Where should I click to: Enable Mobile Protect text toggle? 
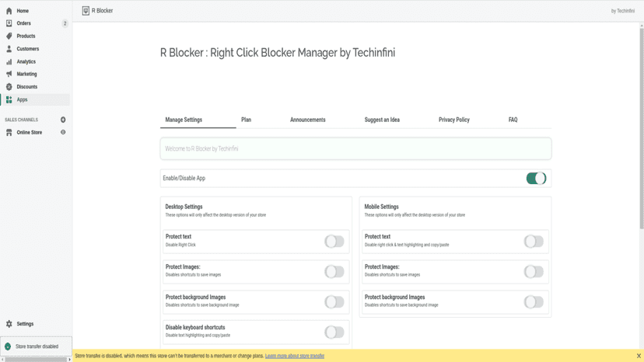534,242
